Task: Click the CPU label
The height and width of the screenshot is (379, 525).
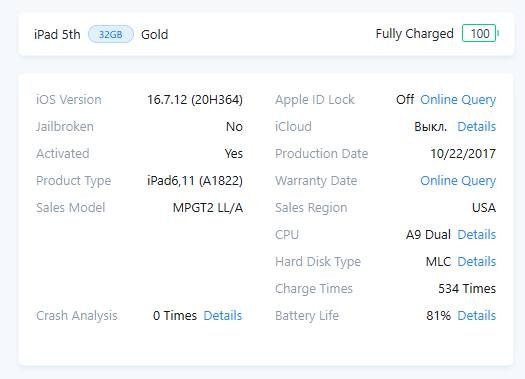Action: click(x=287, y=235)
